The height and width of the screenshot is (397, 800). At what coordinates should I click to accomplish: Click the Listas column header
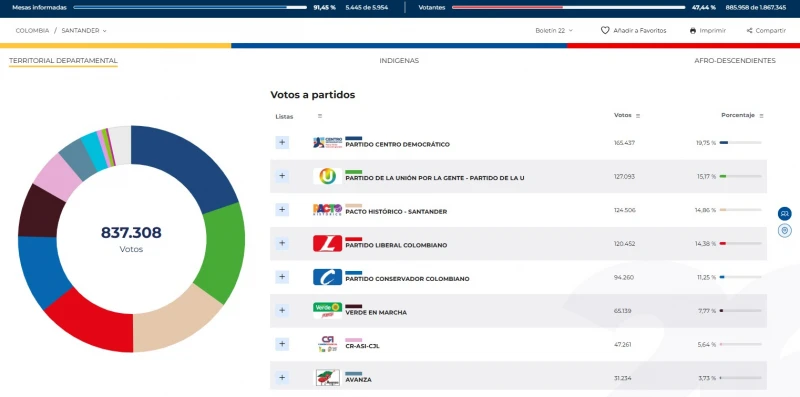[x=284, y=116]
